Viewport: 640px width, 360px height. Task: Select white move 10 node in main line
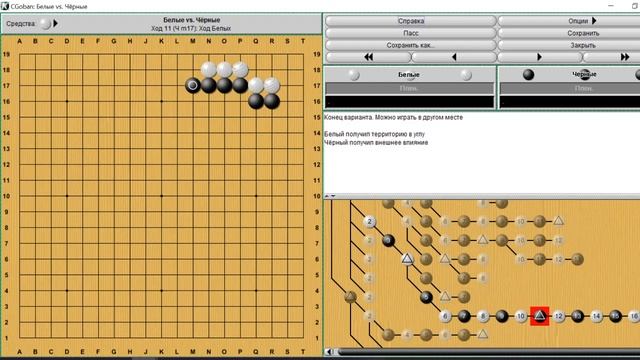point(520,316)
